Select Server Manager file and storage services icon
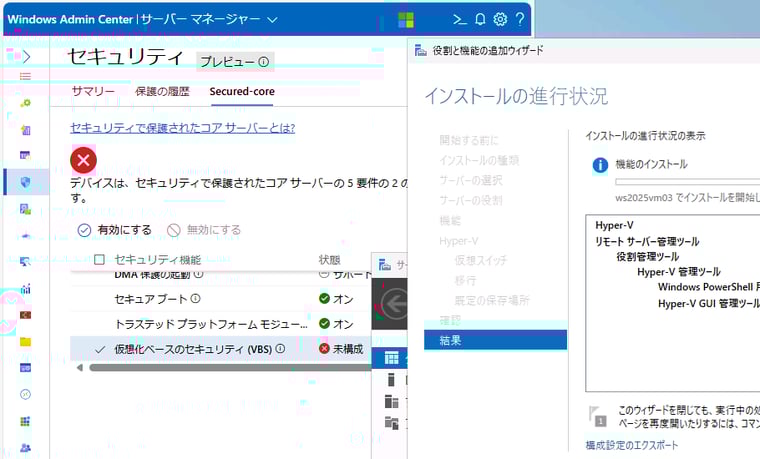760x459 pixels. pyautogui.click(x=392, y=423)
